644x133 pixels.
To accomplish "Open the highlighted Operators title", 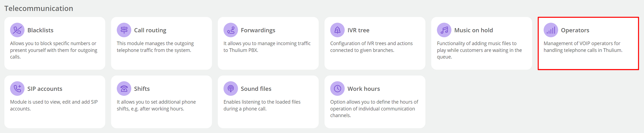I will click(x=575, y=30).
